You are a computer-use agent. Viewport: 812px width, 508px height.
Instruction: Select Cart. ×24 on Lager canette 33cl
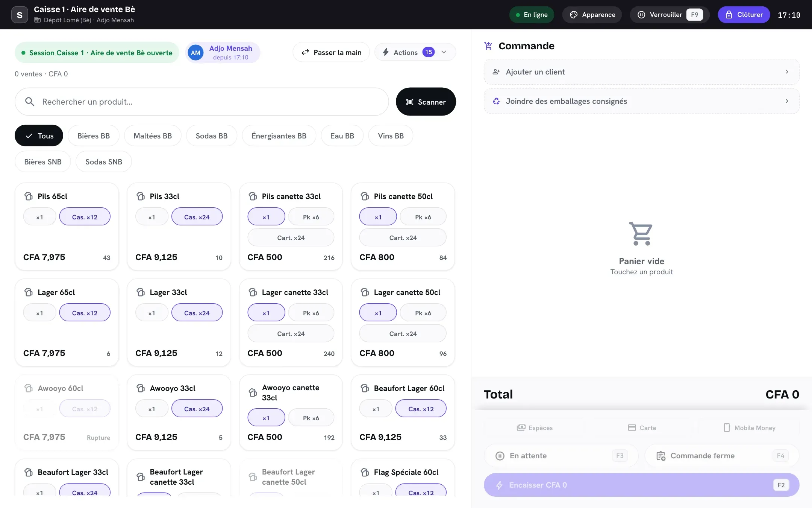tap(291, 333)
